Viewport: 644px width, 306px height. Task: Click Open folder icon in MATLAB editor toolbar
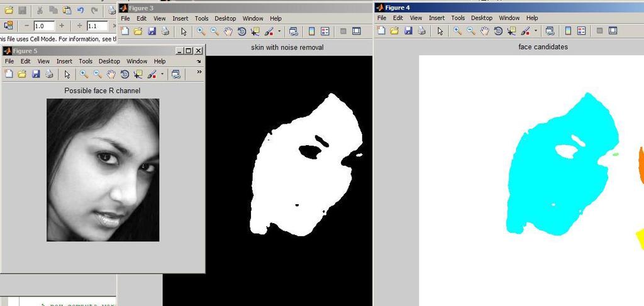pos(9,11)
